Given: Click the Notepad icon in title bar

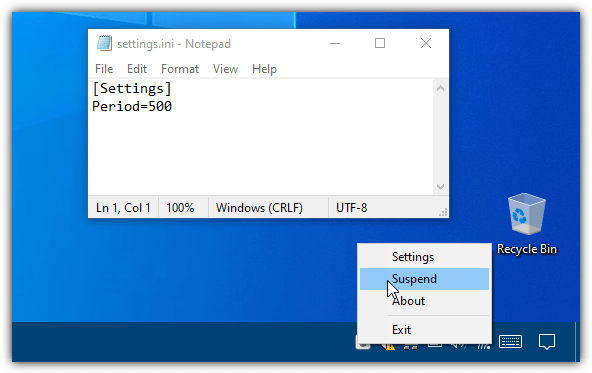Looking at the screenshot, I should [x=104, y=43].
